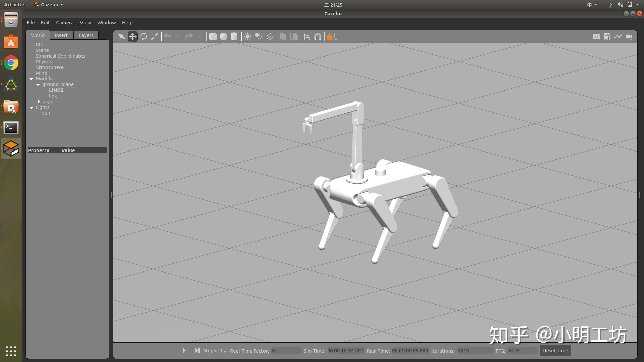Screen dimensions: 644x362
Task: Activate the rotate mode tool
Action: 144,36
